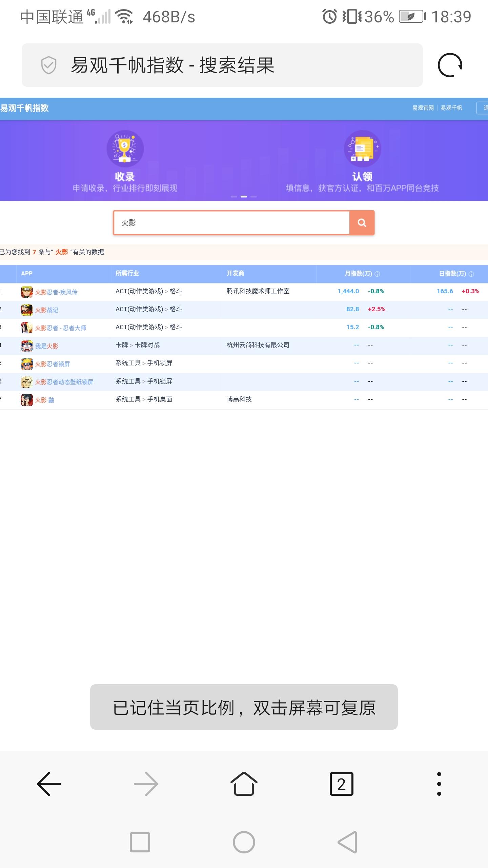Click the orange search magnifier button
Image resolution: width=488 pixels, height=868 pixels.
pyautogui.click(x=362, y=223)
